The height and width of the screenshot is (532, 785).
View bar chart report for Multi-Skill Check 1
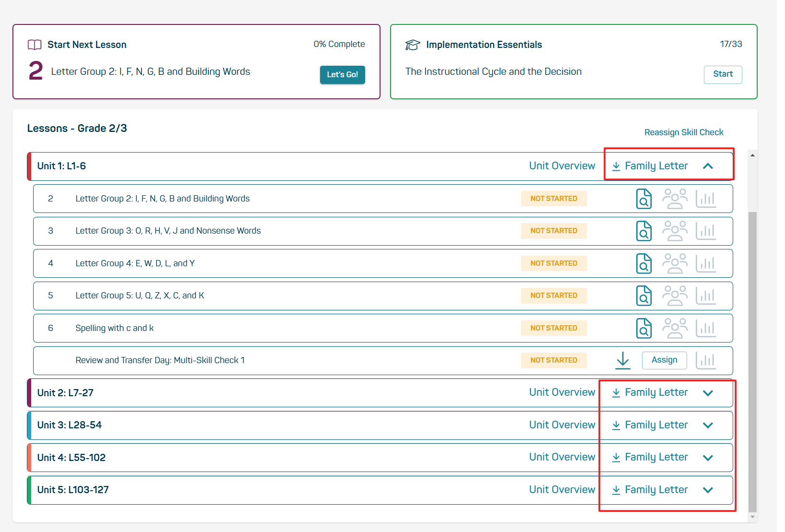click(706, 360)
